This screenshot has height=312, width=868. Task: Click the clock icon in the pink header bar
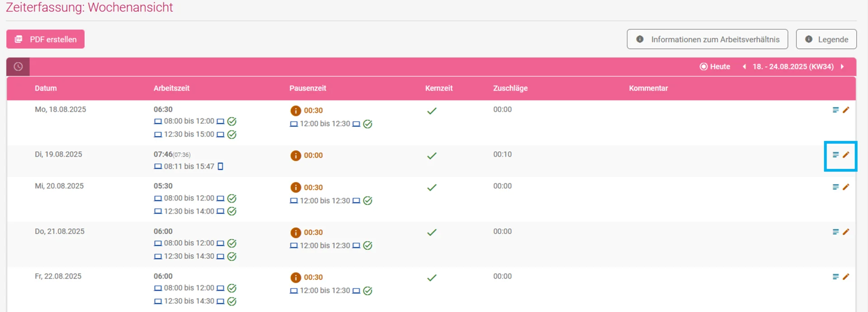(18, 66)
